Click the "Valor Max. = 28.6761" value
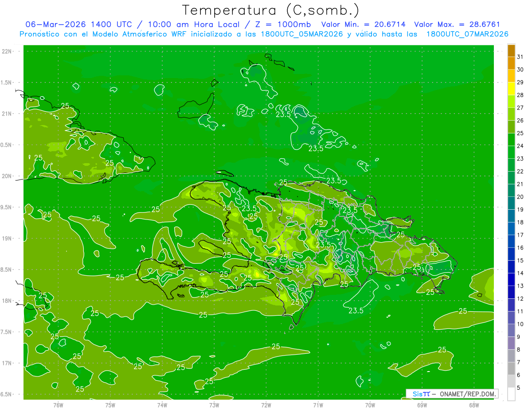The image size is (532, 411). [x=457, y=24]
